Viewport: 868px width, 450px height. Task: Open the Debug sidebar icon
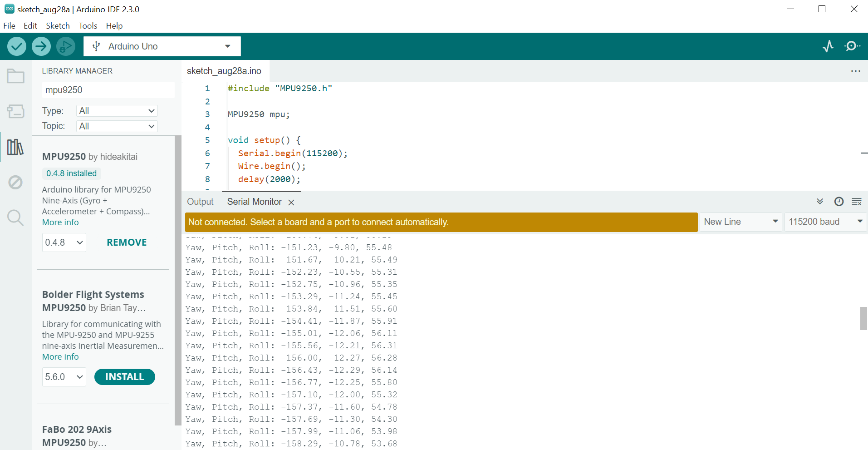(15, 182)
